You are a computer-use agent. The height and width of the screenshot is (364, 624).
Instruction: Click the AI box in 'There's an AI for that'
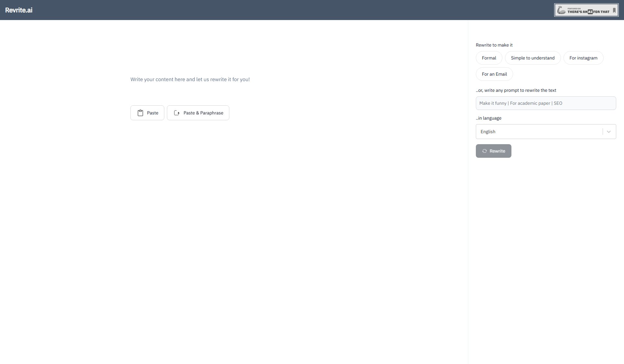click(x=590, y=12)
